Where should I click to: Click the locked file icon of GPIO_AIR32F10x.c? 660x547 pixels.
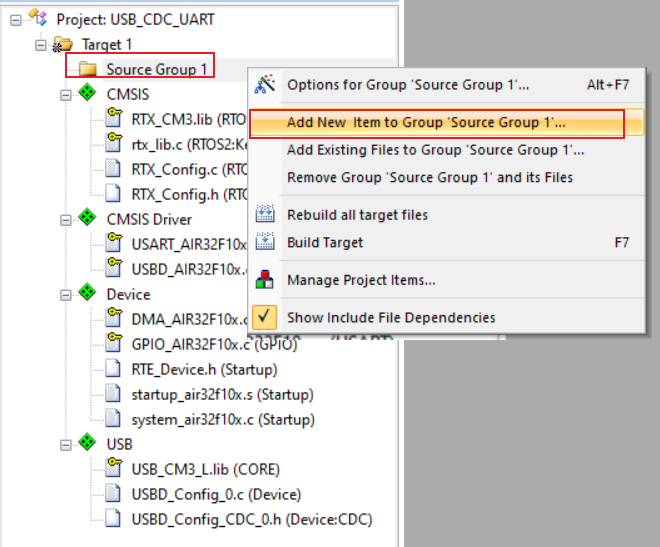point(114,342)
